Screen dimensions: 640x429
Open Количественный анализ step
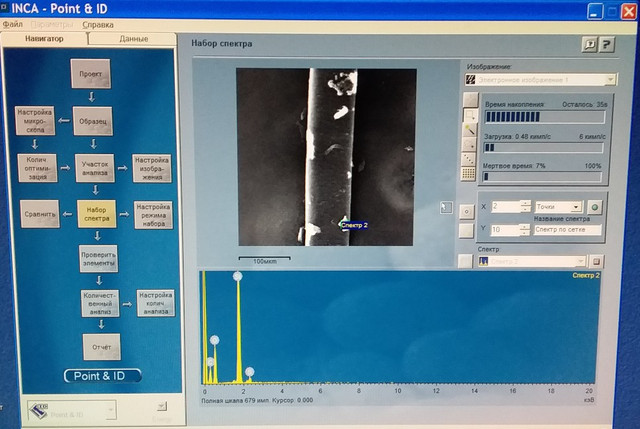click(100, 303)
